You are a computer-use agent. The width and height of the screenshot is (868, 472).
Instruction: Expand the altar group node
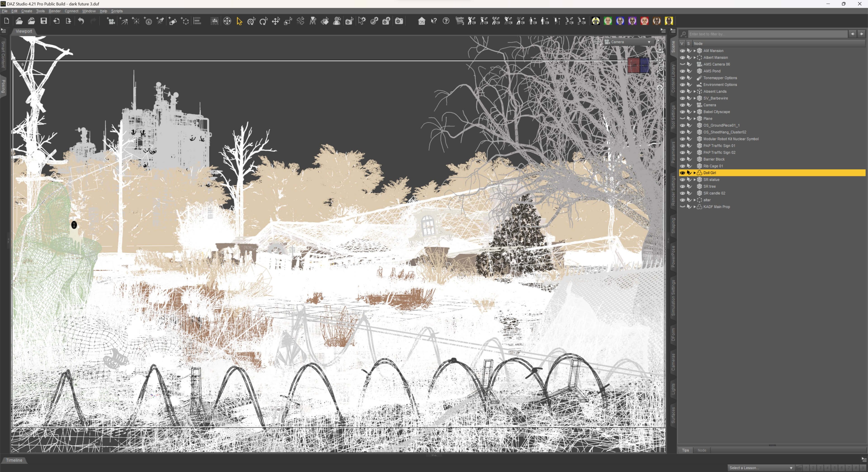point(694,200)
